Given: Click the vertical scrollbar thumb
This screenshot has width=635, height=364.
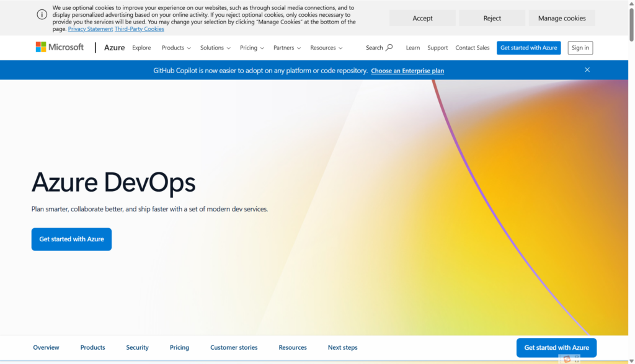Looking at the screenshot, I should click(631, 24).
